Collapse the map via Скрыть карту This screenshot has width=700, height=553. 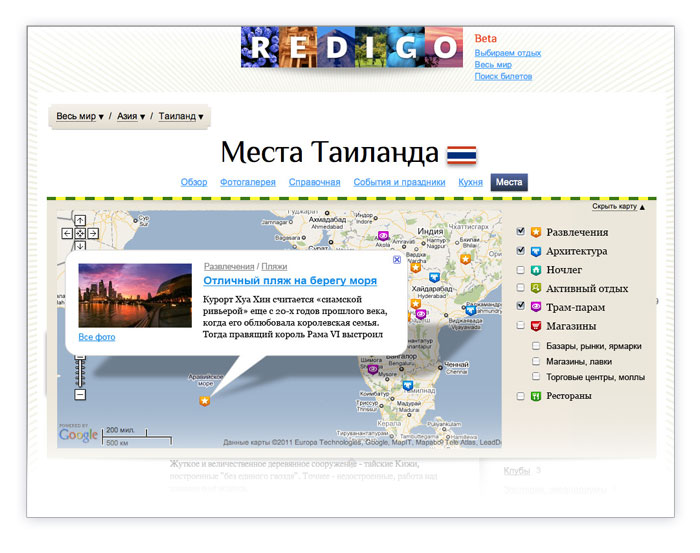coord(618,207)
